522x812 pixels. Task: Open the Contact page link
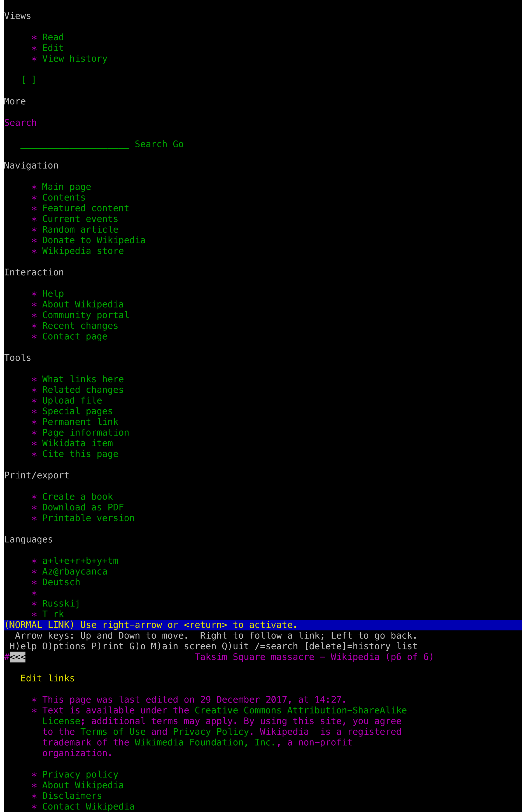point(74,336)
